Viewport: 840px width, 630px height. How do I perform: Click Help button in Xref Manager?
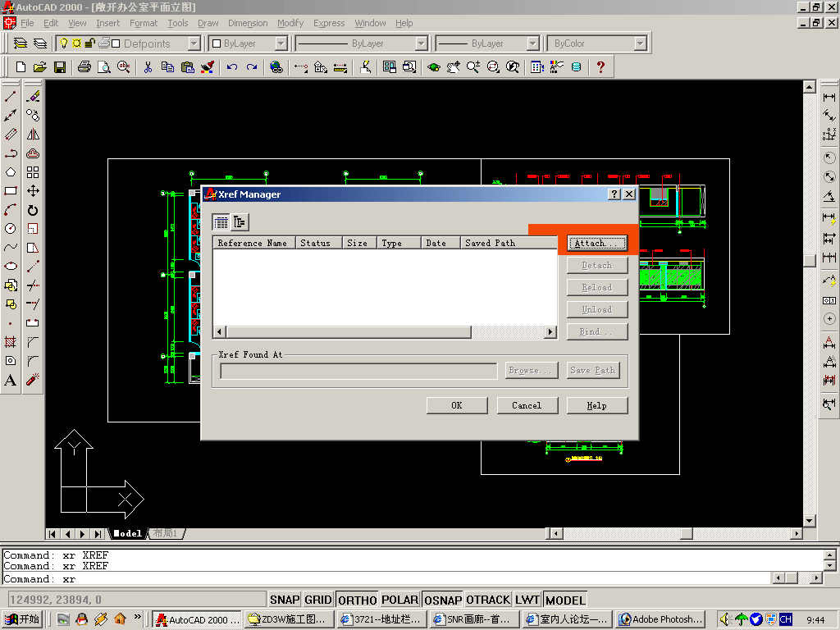pyautogui.click(x=597, y=405)
